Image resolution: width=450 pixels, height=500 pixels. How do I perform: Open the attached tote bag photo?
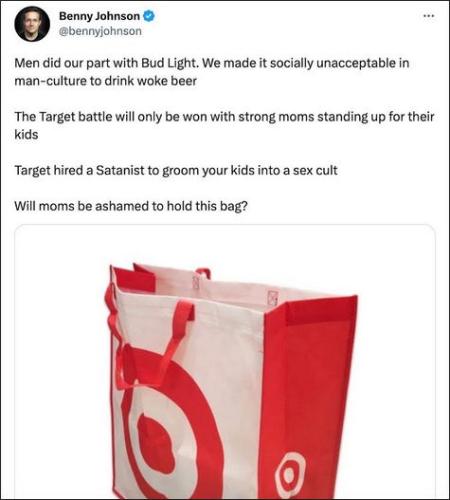(225, 362)
